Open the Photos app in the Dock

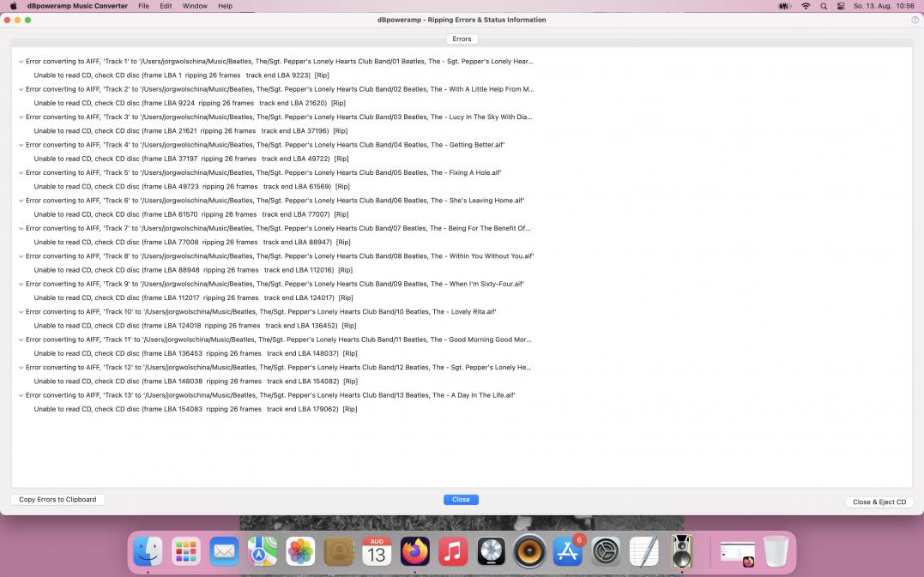(x=300, y=551)
